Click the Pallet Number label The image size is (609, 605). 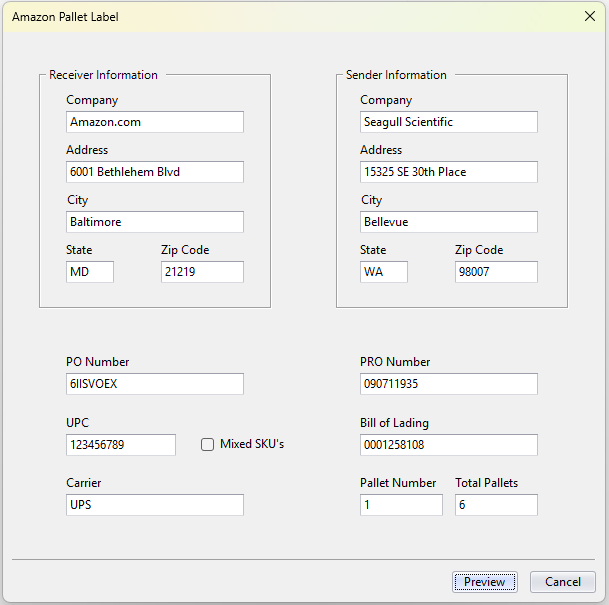[x=398, y=483]
